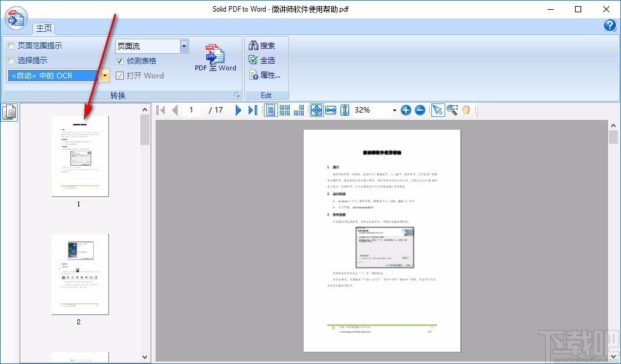Image resolution: width=621 pixels, height=364 pixels.
Task: Switch to facing pages layout view
Action: click(299, 110)
